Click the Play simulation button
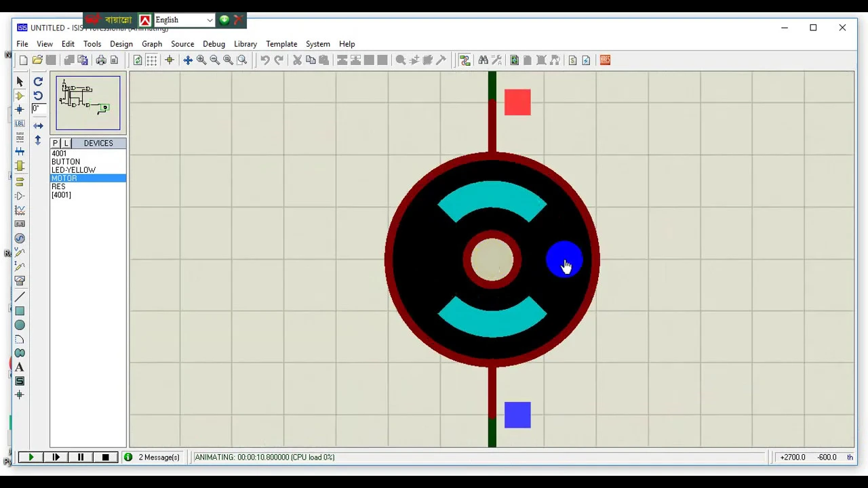Image resolution: width=868 pixels, height=488 pixels. (x=31, y=457)
